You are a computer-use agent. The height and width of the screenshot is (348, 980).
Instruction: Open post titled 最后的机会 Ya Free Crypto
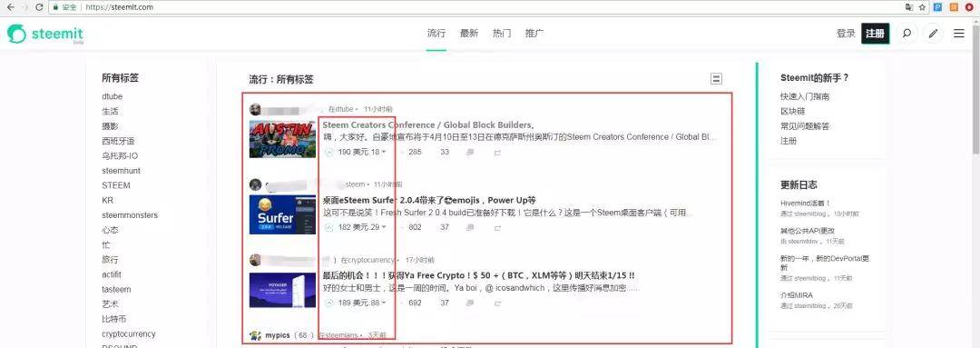pos(479,275)
